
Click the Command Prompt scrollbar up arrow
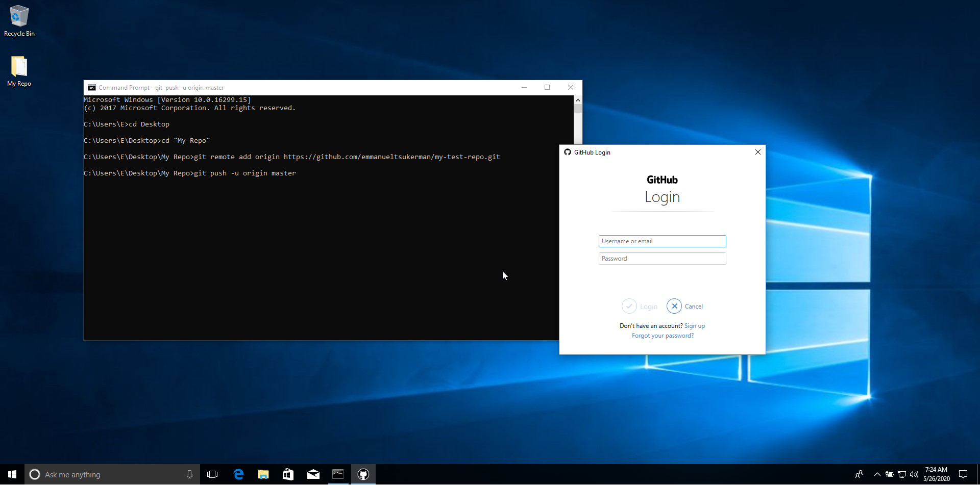[x=578, y=100]
